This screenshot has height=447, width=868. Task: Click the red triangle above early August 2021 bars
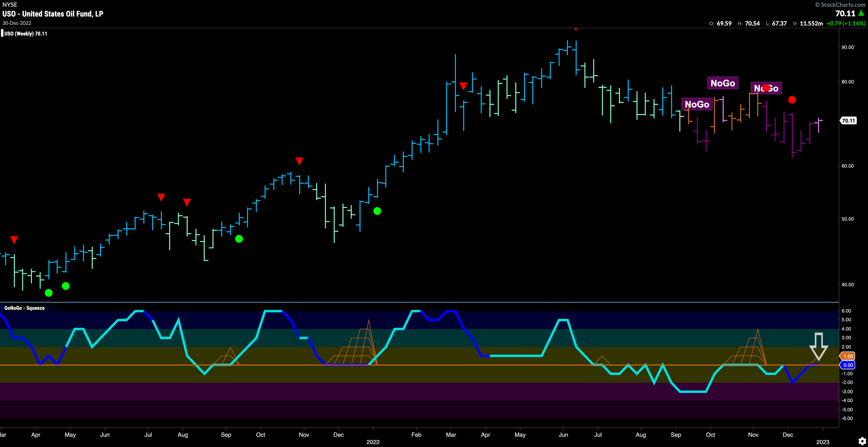point(187,202)
